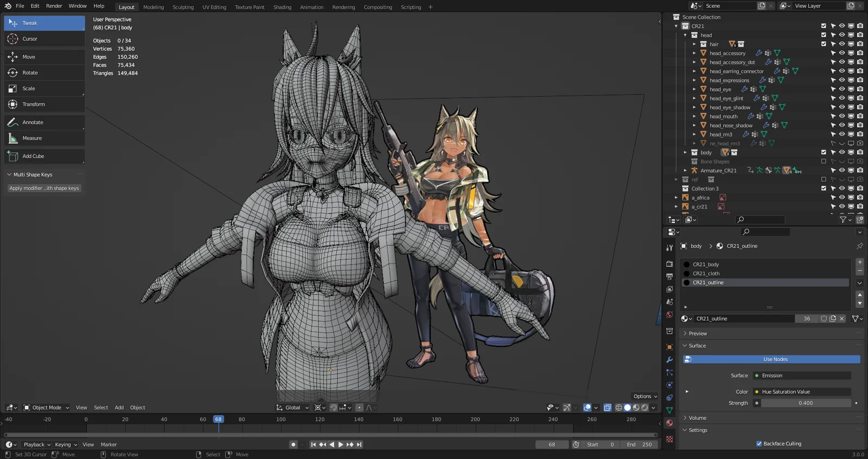
Task: Toggle the hair collection exclude checkbox
Action: point(824,44)
